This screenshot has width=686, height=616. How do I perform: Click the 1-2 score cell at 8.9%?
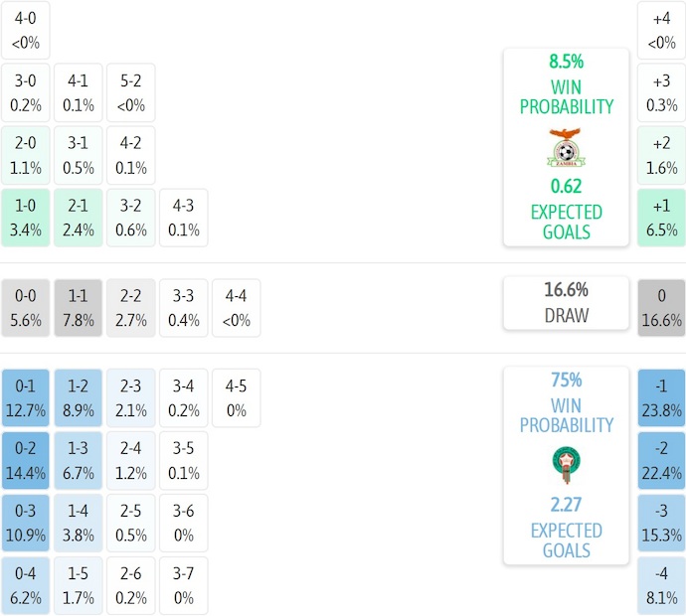(79, 397)
